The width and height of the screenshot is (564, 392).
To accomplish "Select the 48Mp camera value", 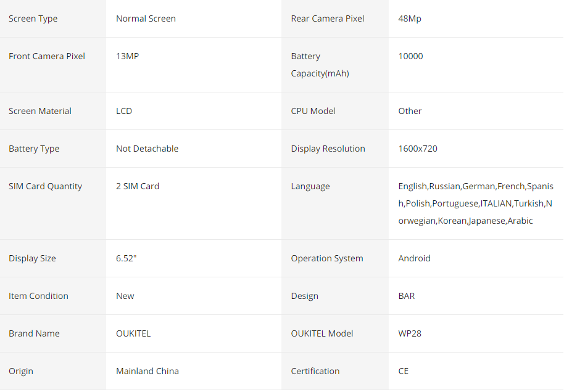I will [x=410, y=18].
